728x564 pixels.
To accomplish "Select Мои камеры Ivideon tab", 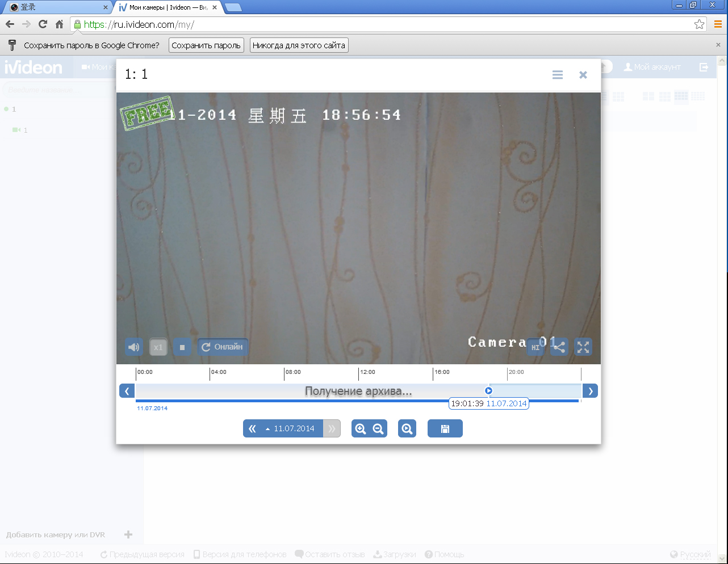I will (168, 7).
